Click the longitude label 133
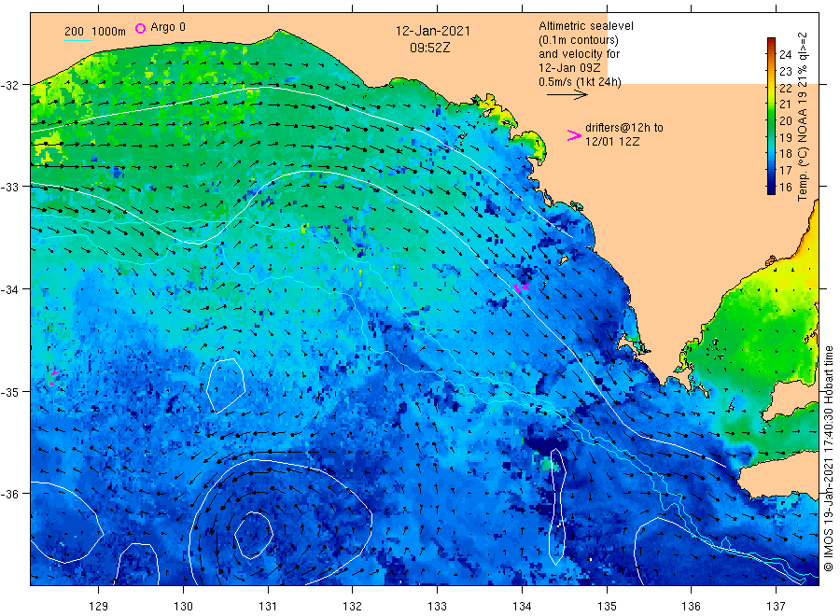Image resolution: width=840 pixels, height=616 pixels. [437, 606]
